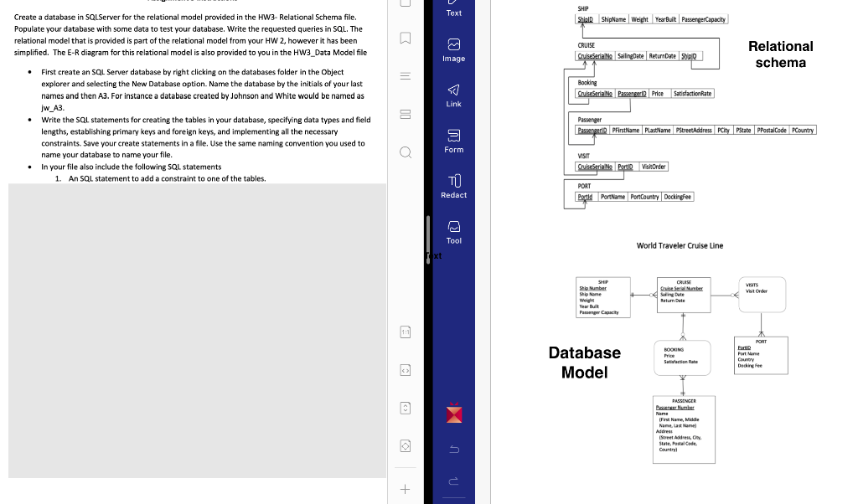
Task: Click PassengerCapacity field in SHIP table
Action: click(x=704, y=19)
